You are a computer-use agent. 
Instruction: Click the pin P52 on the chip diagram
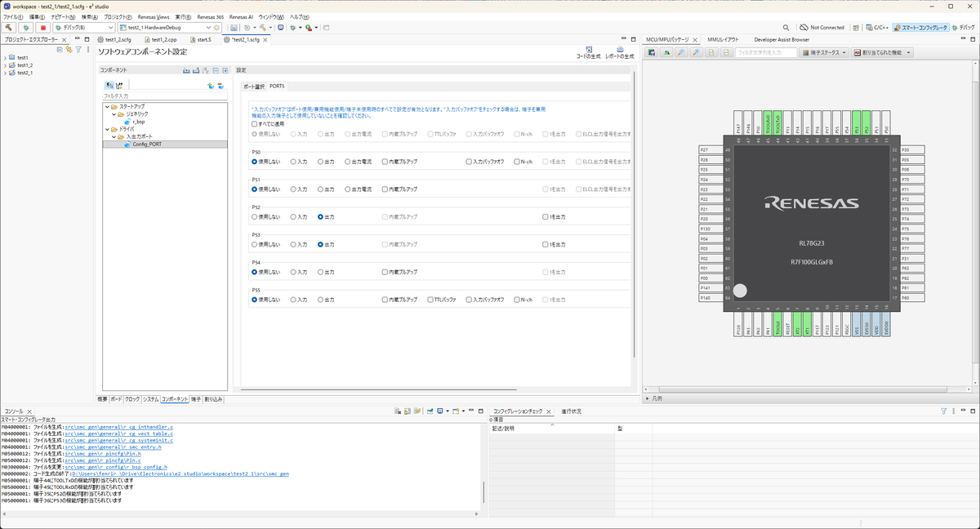(866, 123)
